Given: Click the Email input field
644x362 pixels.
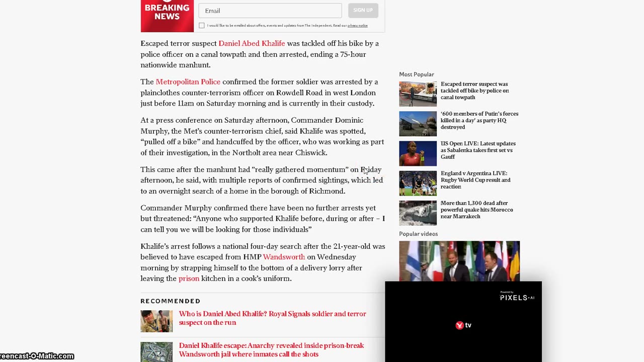Looking at the screenshot, I should pos(270,11).
